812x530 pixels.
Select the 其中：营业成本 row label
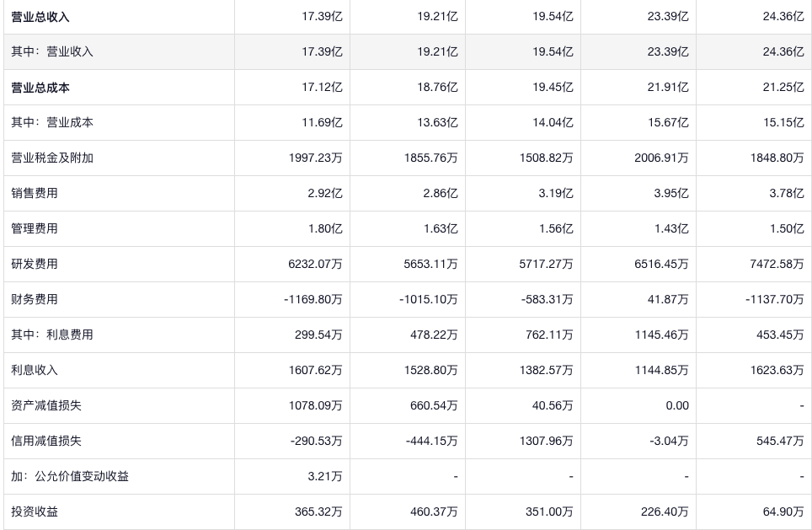[x=52, y=123]
